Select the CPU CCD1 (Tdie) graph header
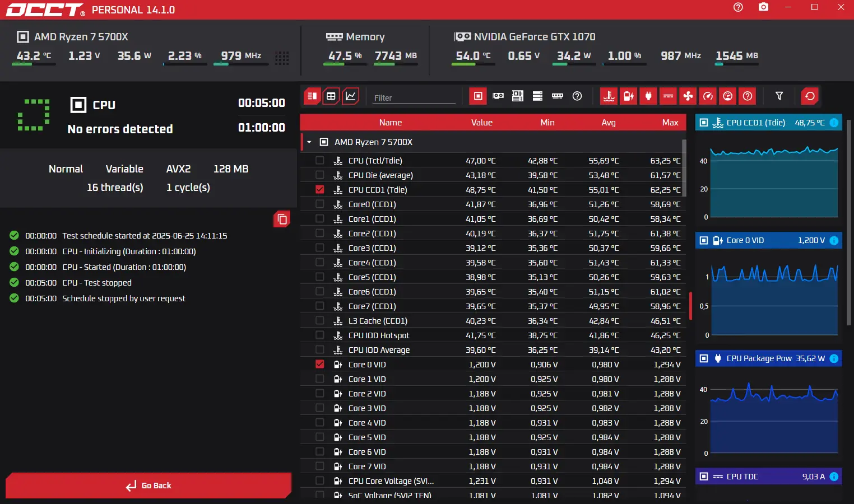854x504 pixels. tap(769, 123)
